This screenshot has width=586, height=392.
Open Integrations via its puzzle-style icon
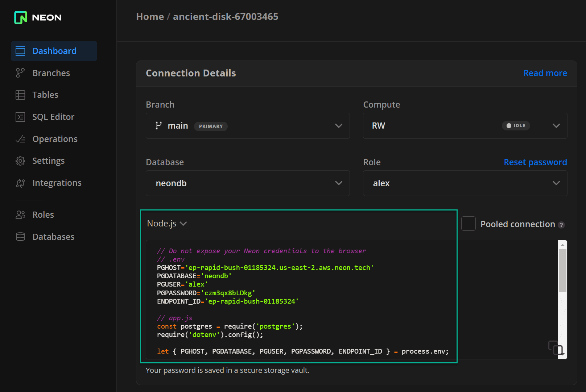pyautogui.click(x=20, y=183)
